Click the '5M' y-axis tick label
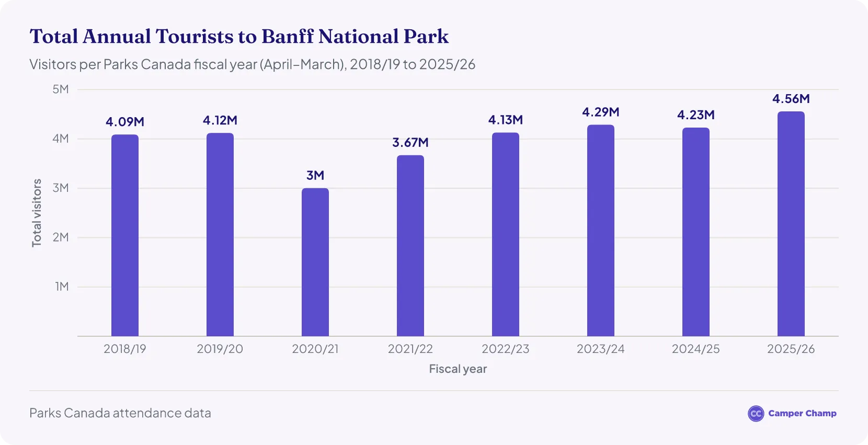 point(61,89)
